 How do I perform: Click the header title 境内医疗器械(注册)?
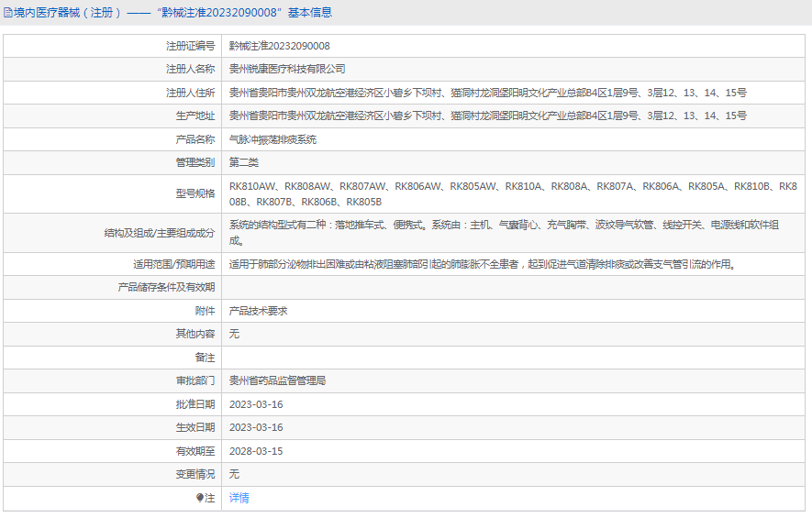click(x=67, y=13)
